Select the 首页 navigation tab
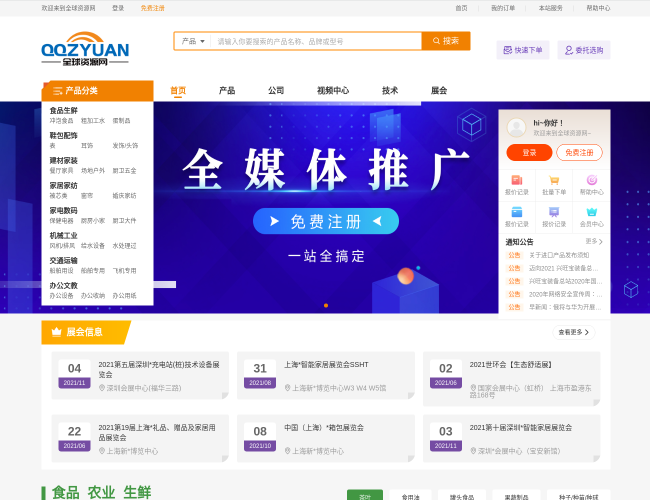The height and width of the screenshot is (500, 650). tap(178, 90)
